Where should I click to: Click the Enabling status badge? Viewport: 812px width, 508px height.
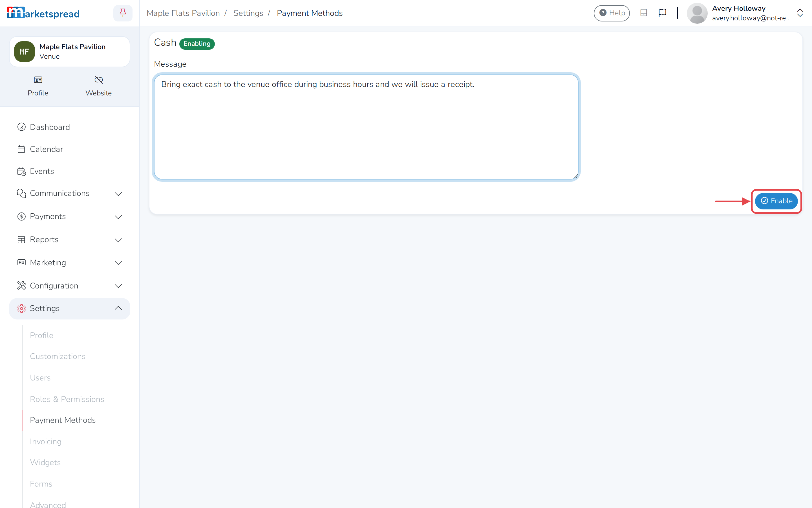197,44
